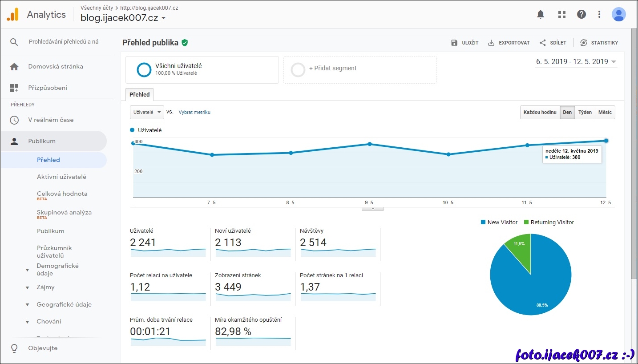Image resolution: width=638 pixels, height=364 pixels.
Task: Select the Každou hodinu interval
Action: click(x=540, y=112)
